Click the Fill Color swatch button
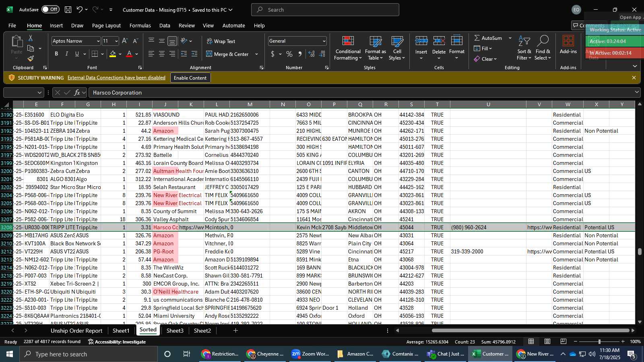 (x=113, y=54)
